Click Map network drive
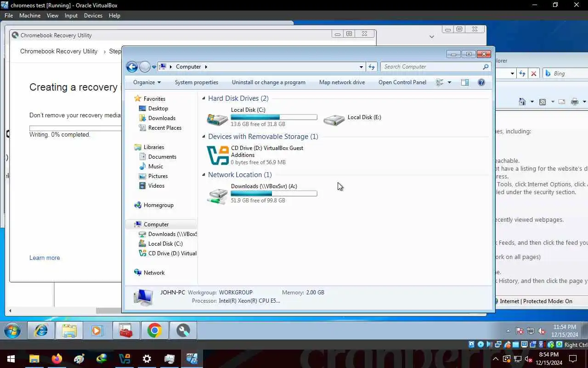 [342, 82]
